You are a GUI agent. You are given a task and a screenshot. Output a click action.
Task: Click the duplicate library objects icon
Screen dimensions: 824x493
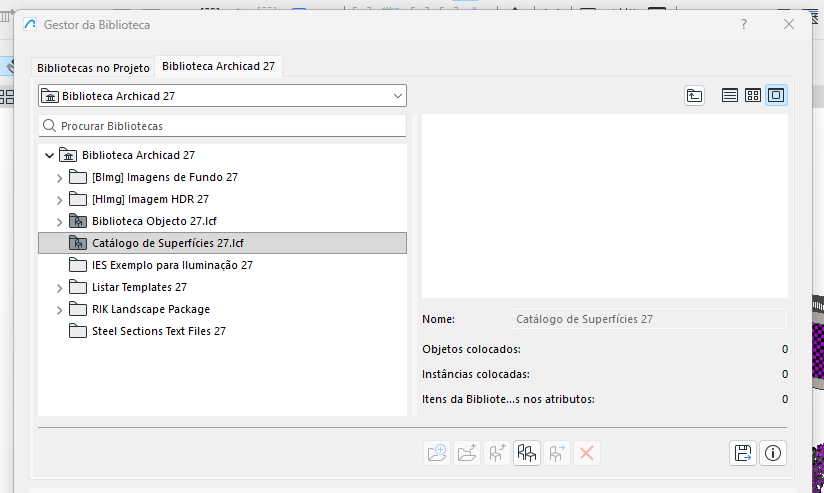coord(527,453)
